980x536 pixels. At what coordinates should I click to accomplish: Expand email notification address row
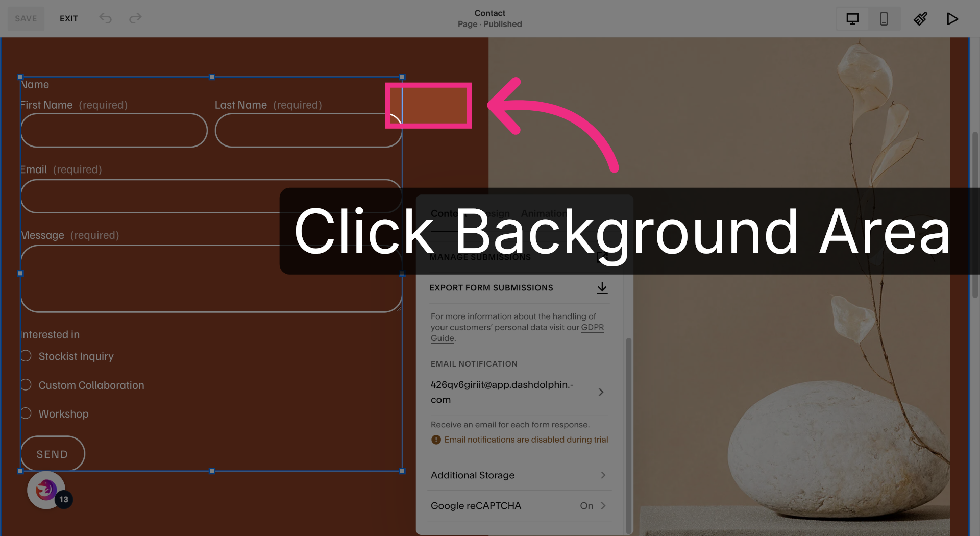[x=519, y=392]
